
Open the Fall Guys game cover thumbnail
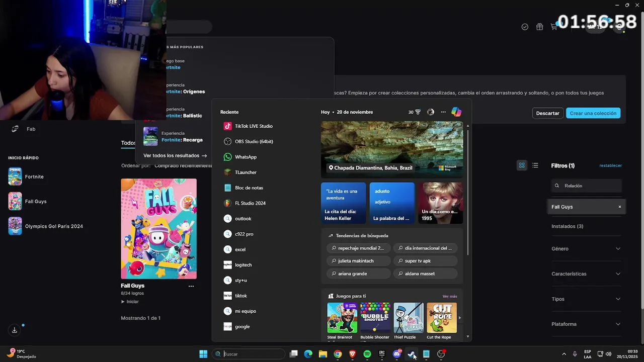point(158,229)
